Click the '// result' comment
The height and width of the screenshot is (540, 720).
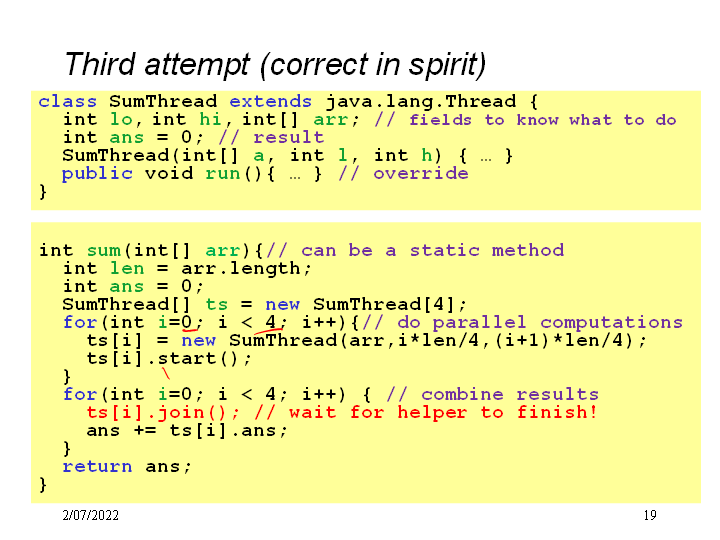click(270, 137)
